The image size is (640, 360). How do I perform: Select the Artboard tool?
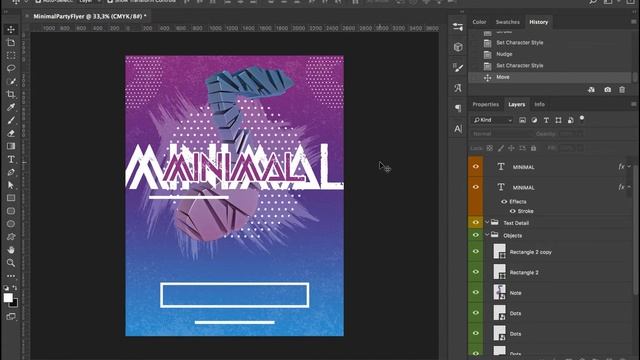click(11, 42)
